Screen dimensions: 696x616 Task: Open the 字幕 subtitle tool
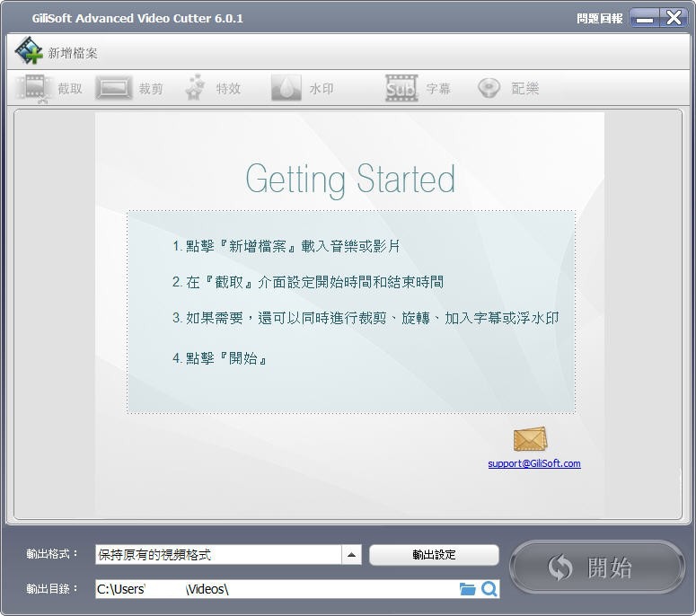[418, 88]
